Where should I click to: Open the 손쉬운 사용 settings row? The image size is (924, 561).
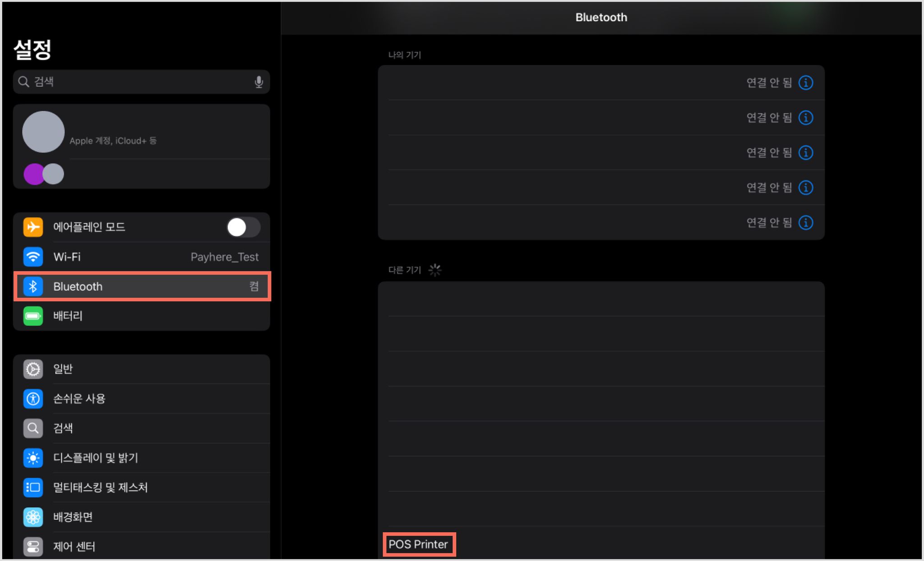(142, 399)
